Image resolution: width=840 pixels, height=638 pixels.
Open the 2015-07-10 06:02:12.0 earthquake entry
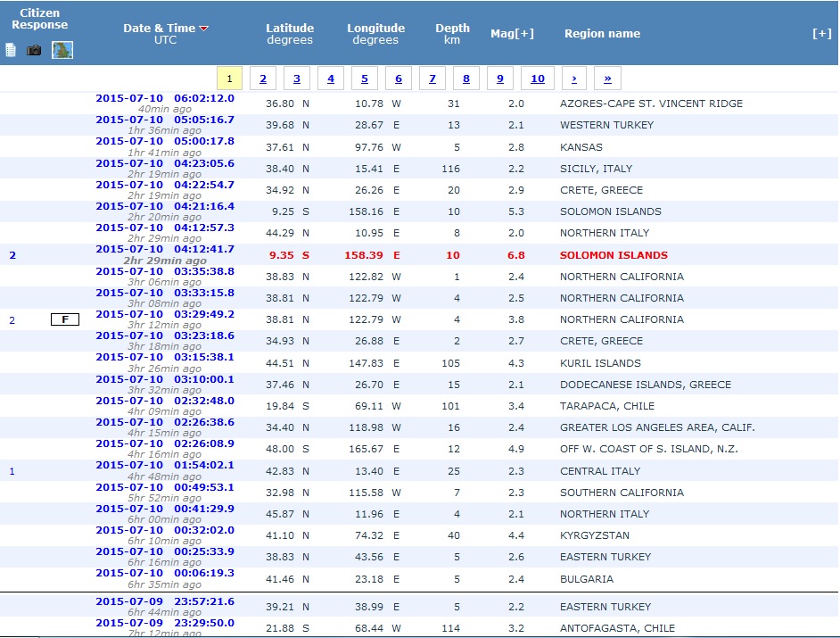[165, 98]
